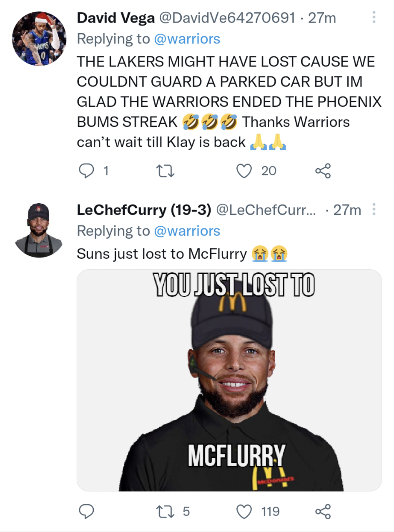This screenshot has width=394, height=532.
Task: Like LeChefCurry's McFlurry tweet
Action: [x=244, y=511]
